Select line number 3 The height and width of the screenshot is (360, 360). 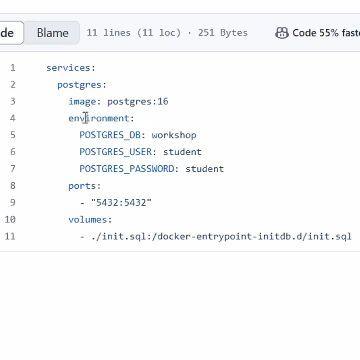point(13,101)
